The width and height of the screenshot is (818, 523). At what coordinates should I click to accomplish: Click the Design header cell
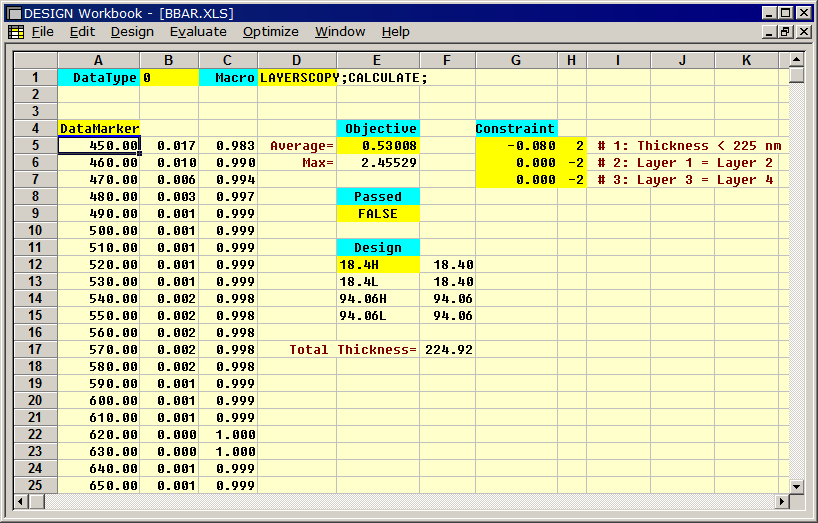(x=378, y=248)
